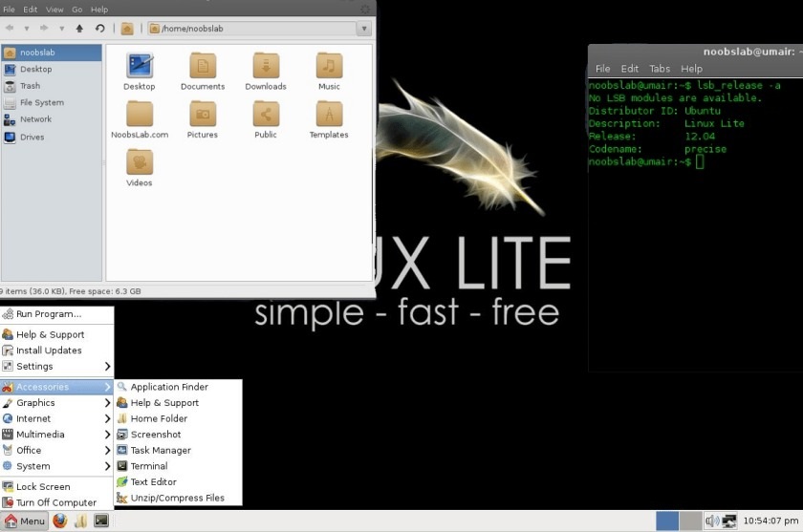Screen dimensions: 803x532
Task: Choose Run Program... from the menu
Action: coord(56,314)
